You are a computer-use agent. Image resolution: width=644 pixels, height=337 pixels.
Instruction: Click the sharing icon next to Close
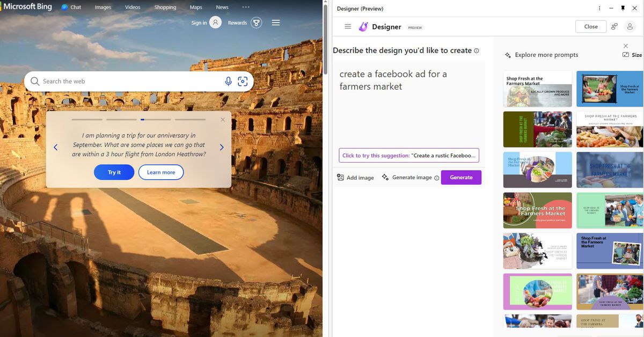tap(616, 26)
